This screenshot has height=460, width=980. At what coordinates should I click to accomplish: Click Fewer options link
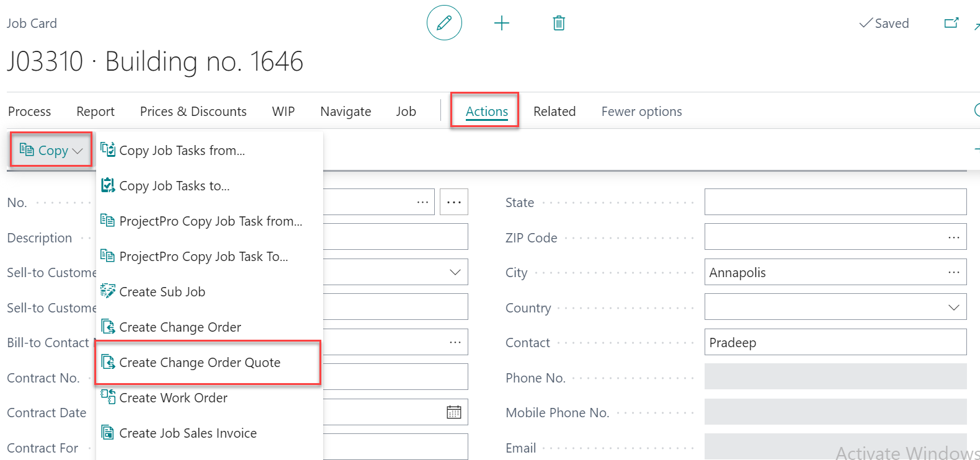tap(641, 111)
